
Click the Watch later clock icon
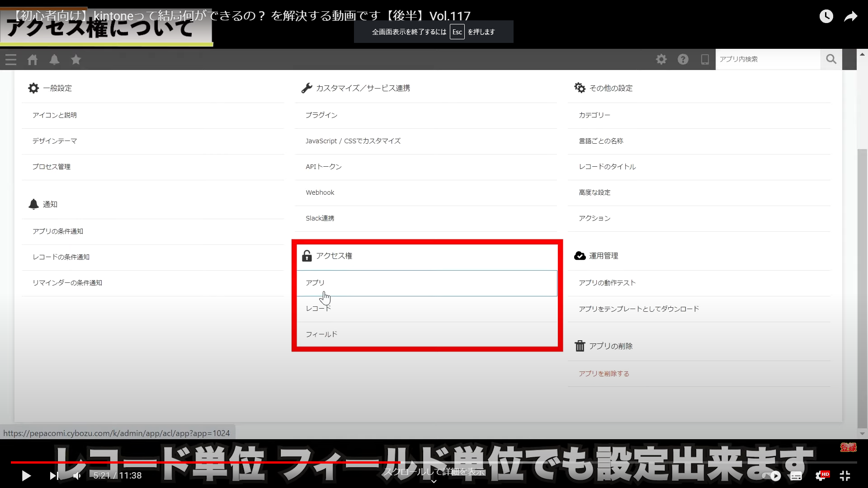click(x=826, y=17)
